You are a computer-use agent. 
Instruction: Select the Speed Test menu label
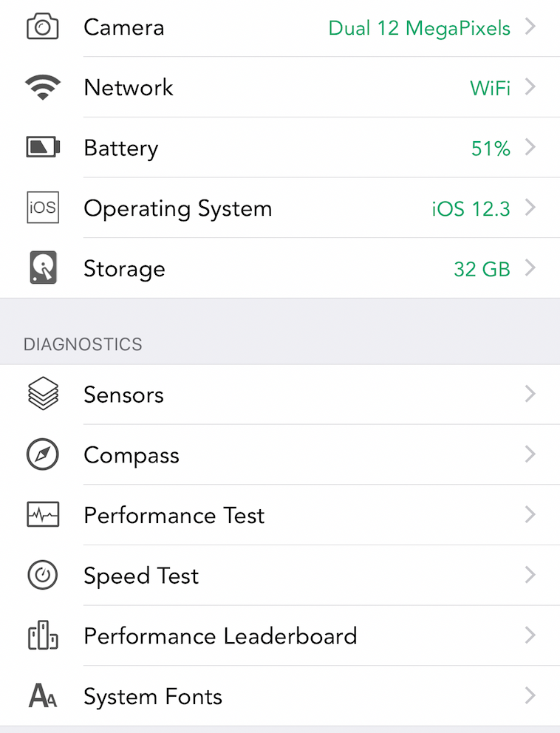(141, 576)
